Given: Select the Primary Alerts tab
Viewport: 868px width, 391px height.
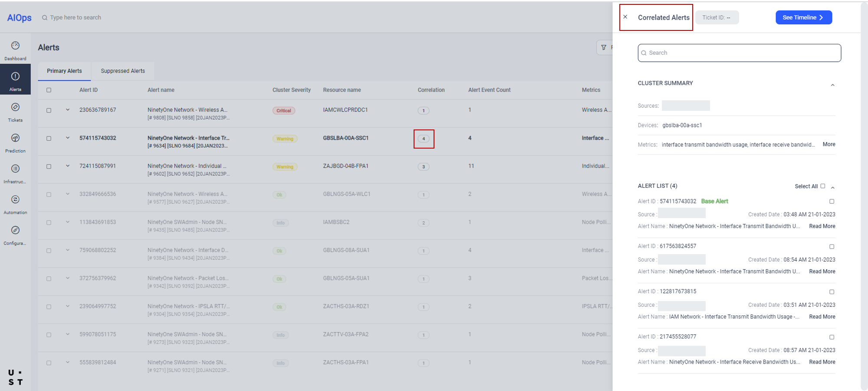Looking at the screenshot, I should pyautogui.click(x=64, y=71).
